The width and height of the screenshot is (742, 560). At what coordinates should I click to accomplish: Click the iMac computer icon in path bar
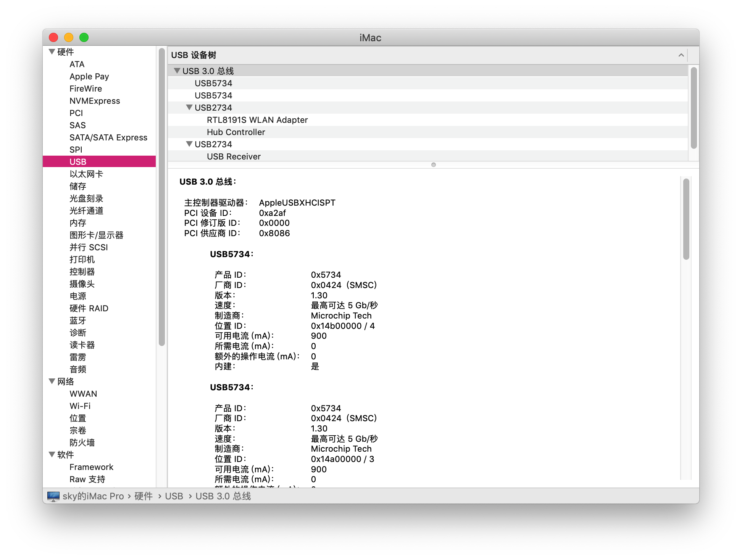pyautogui.click(x=53, y=496)
